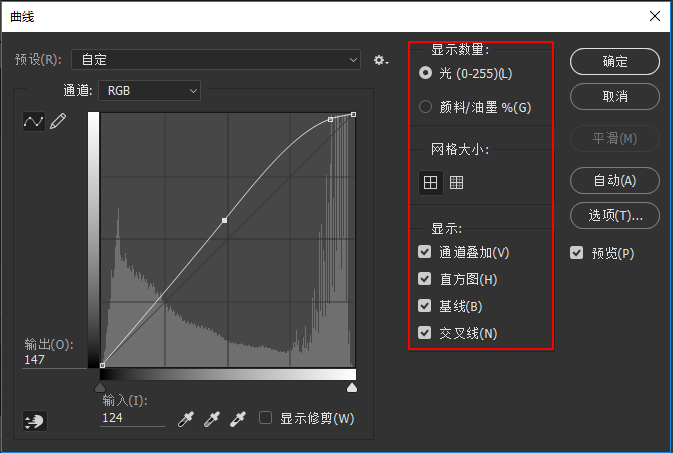Click the 自动(A) button
This screenshot has width=673, height=453.
pos(615,181)
